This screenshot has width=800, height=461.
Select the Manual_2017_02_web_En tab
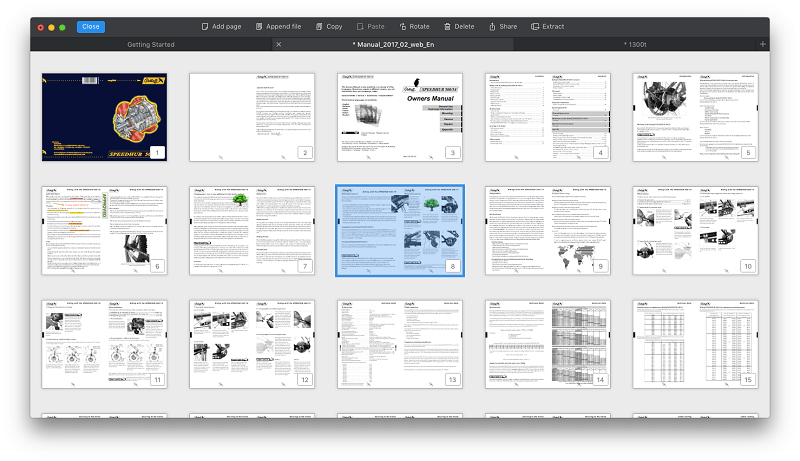pyautogui.click(x=393, y=44)
